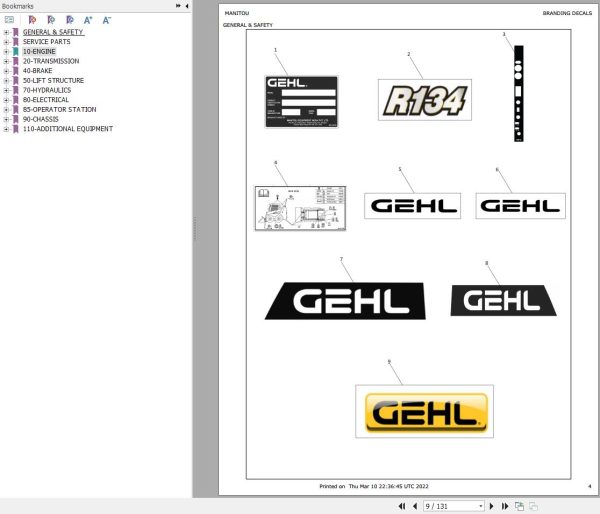This screenshot has width=600, height=514.
Task: Expand the SERVICE PARTS bookmark
Action: (6, 42)
